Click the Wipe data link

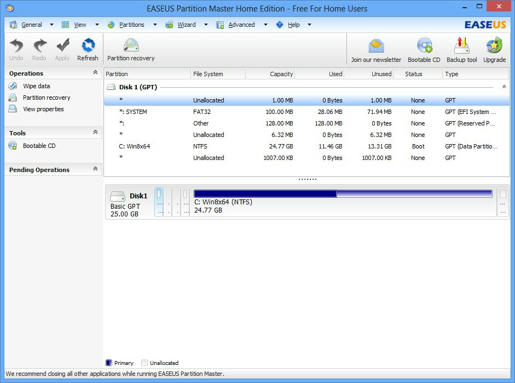pyautogui.click(x=36, y=86)
